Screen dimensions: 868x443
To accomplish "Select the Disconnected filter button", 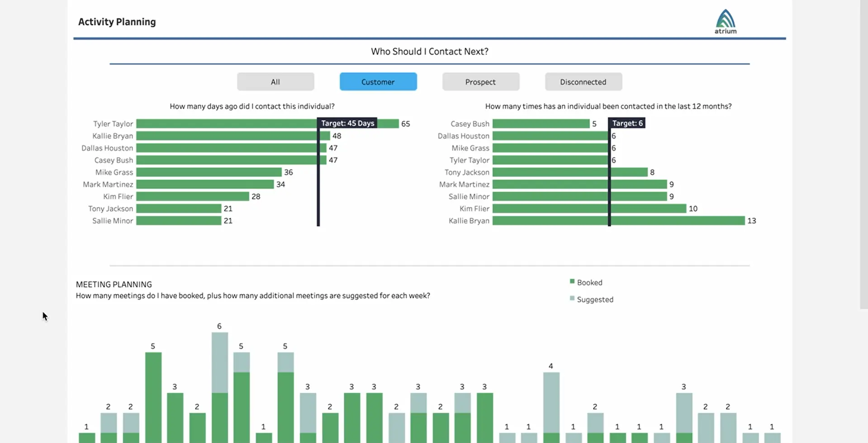I will (583, 81).
